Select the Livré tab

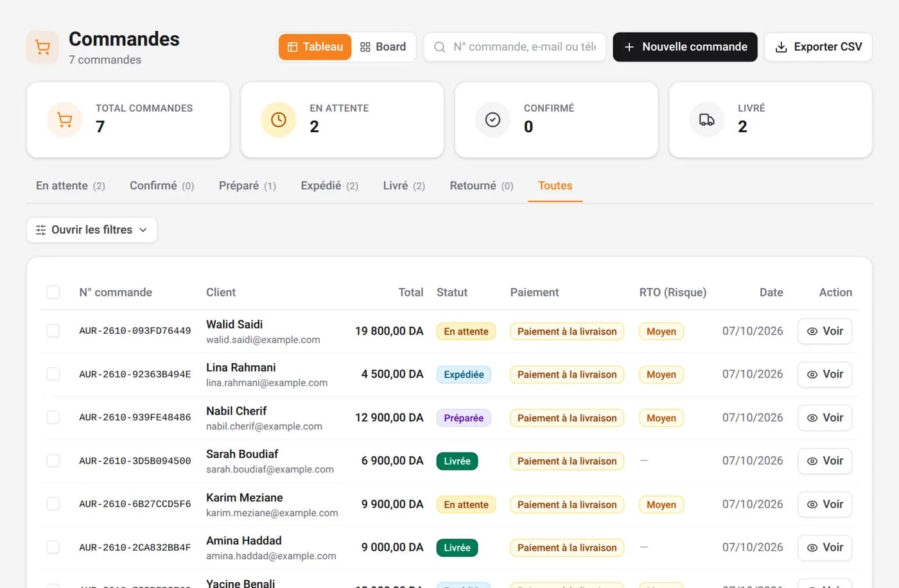404,186
